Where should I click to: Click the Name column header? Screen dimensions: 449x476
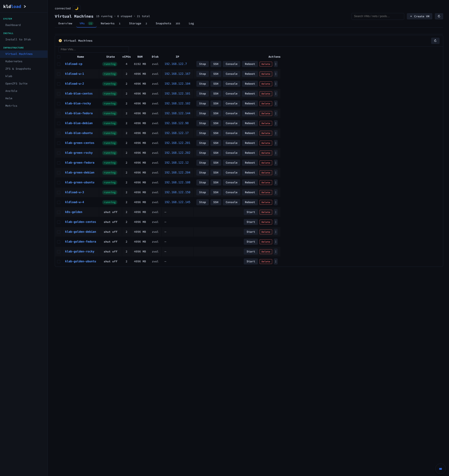(x=80, y=57)
